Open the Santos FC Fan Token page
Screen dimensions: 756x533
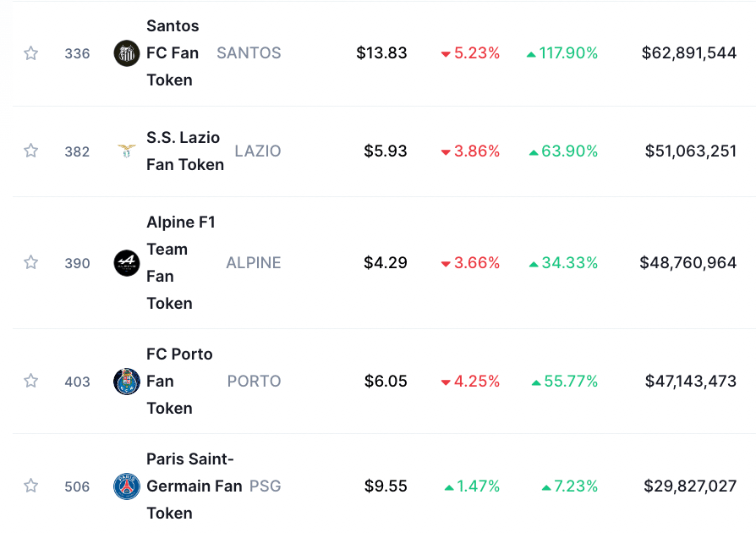pyautogui.click(x=173, y=53)
